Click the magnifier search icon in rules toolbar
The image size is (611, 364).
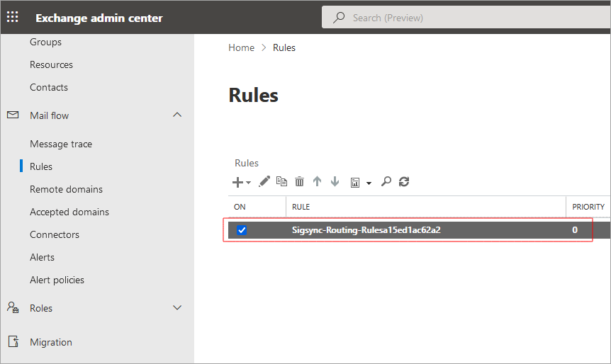click(386, 181)
